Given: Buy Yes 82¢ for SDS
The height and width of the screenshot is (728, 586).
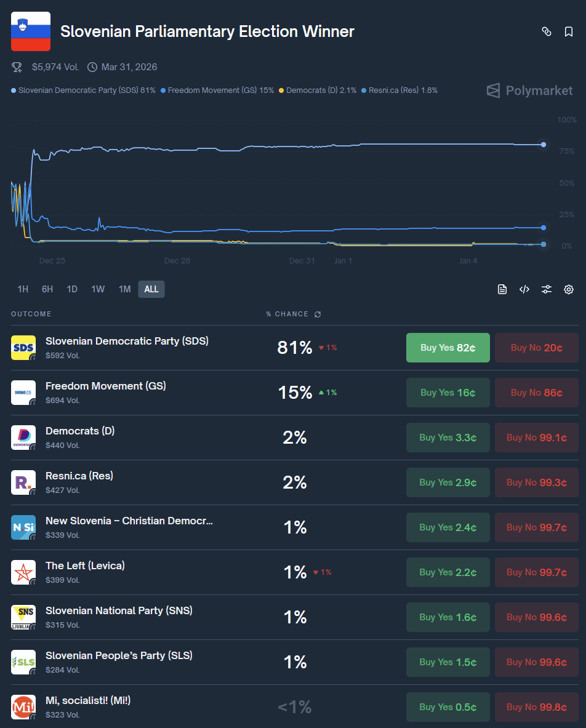Looking at the screenshot, I should pos(448,348).
